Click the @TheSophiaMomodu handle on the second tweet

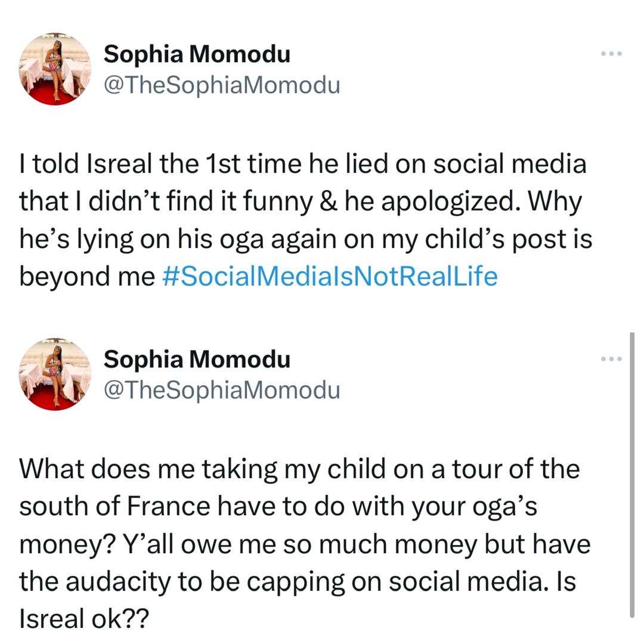pos(221,390)
